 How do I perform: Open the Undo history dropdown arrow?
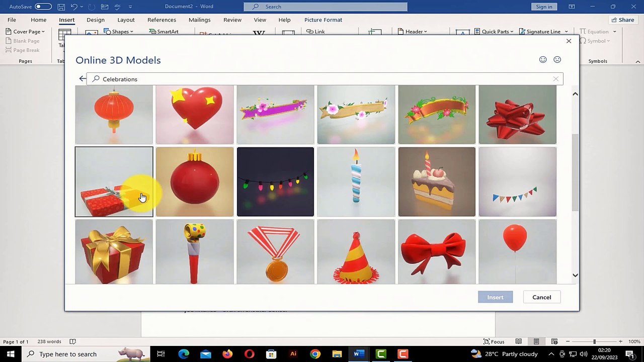[82, 7]
